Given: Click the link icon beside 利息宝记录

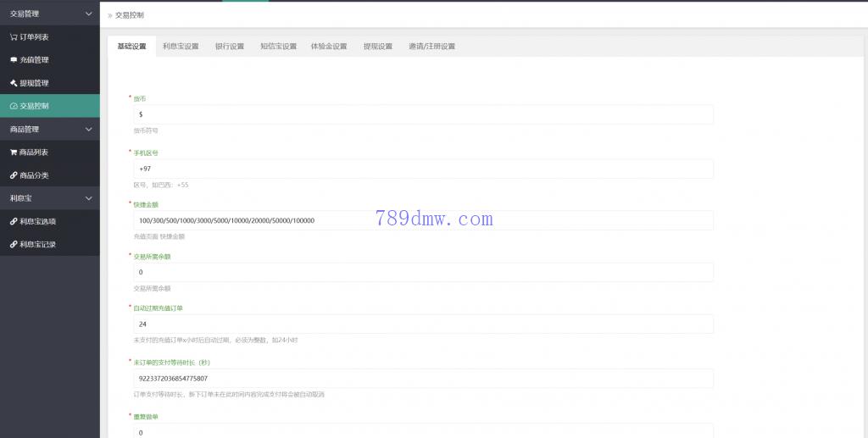Looking at the screenshot, I should (13, 244).
